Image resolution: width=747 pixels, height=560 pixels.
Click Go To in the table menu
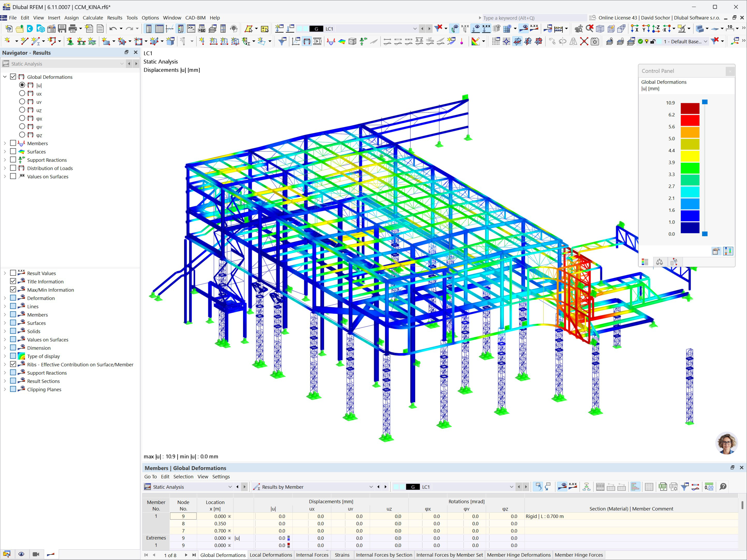(150, 477)
